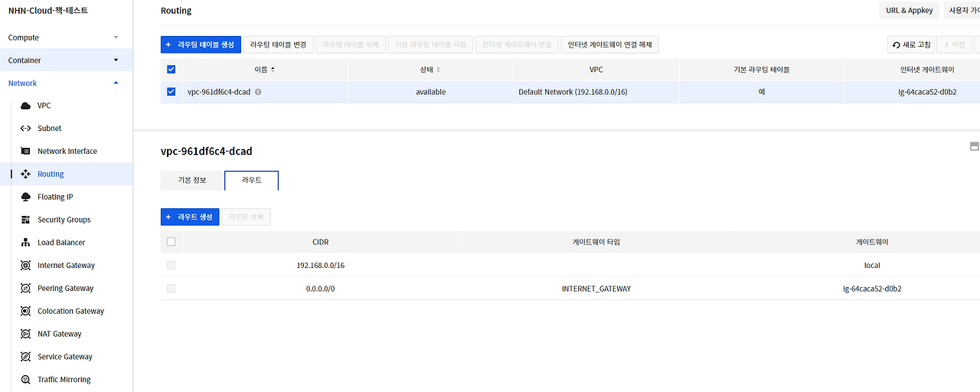Click the ig-64caca52-d0b2 cell in routing table
980x392 pixels.
(927, 92)
